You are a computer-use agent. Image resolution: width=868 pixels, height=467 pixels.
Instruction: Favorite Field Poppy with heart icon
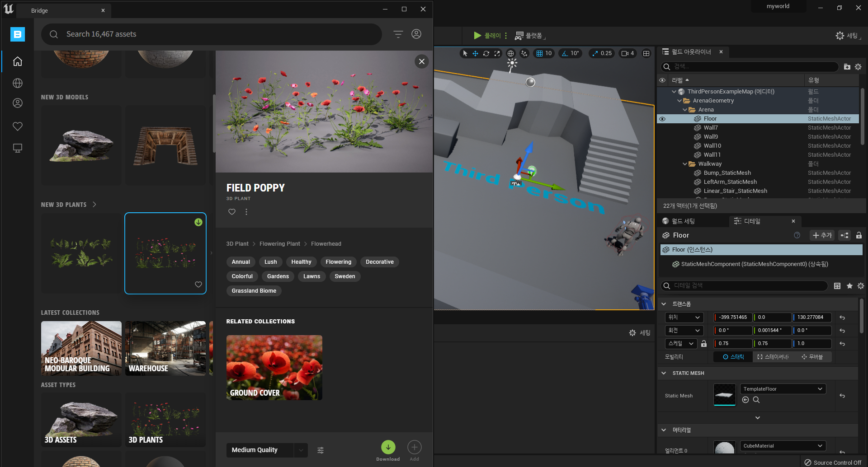point(232,212)
